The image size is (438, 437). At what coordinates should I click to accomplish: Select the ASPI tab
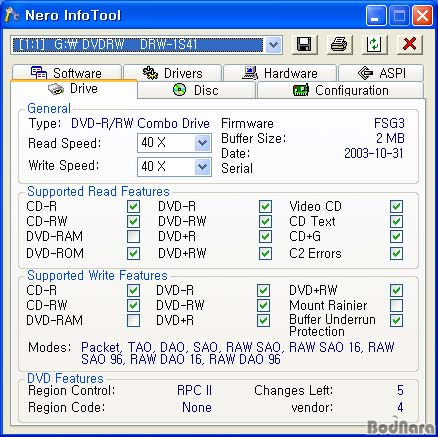[x=381, y=73]
